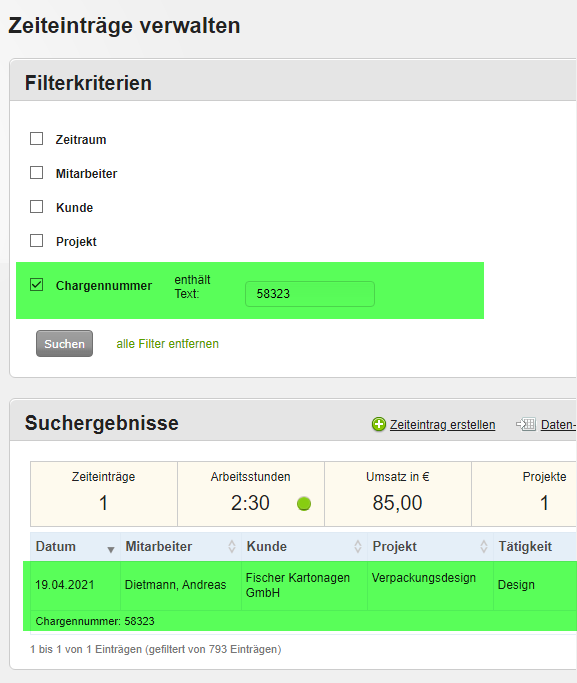
Task: Click the sort arrows in the Projekt column
Action: tap(483, 547)
